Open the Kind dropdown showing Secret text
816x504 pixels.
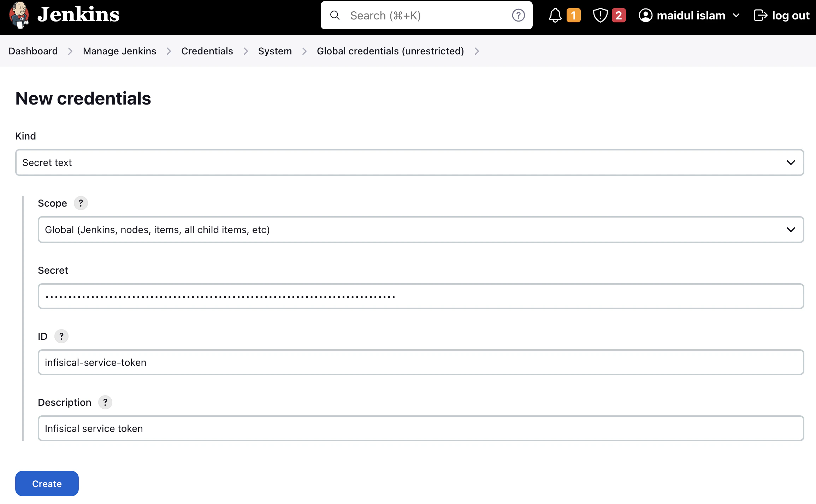(409, 162)
